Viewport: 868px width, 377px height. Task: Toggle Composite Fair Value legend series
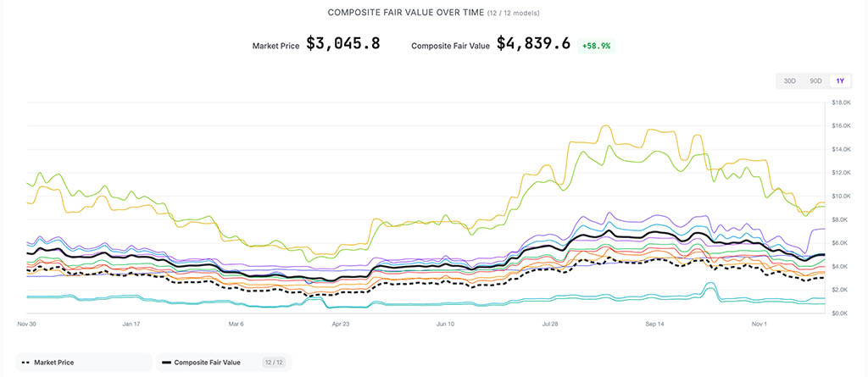[x=207, y=363]
